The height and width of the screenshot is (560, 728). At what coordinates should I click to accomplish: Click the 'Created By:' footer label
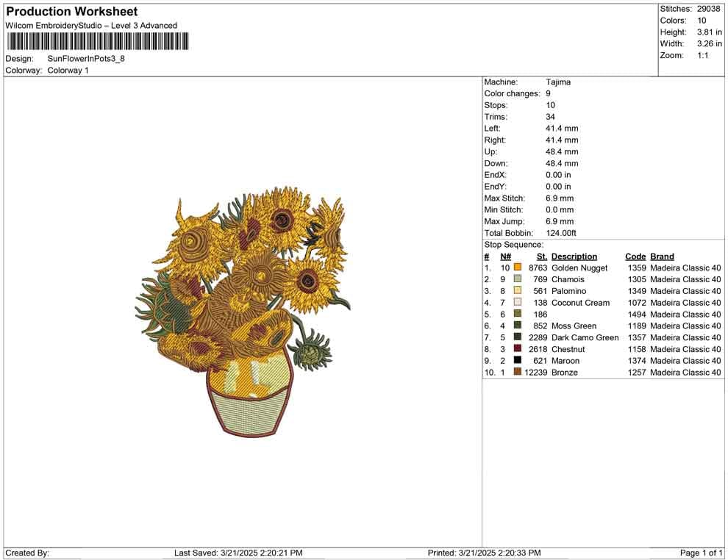pos(27,553)
